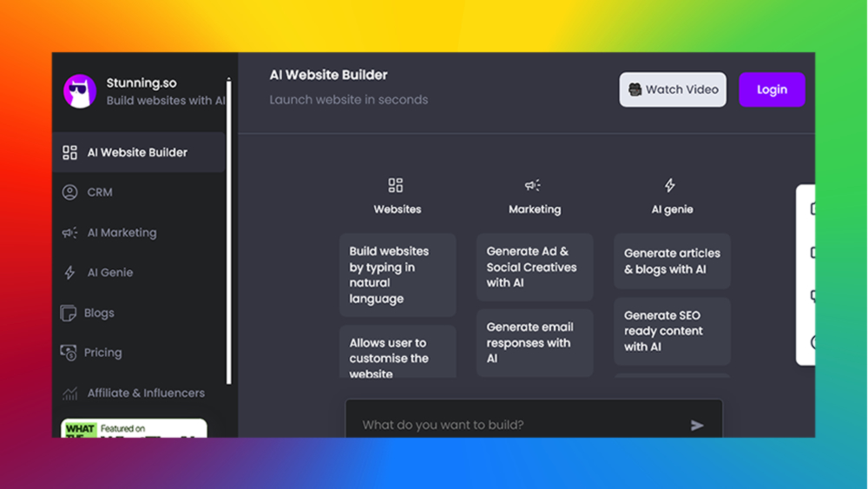Click the Watch Video button
868x489 pixels.
pos(673,89)
